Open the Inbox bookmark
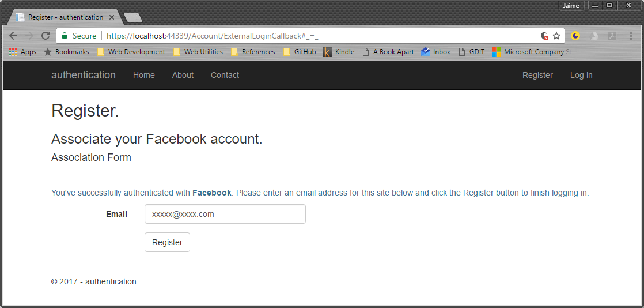Image resolution: width=644 pixels, height=308 pixels. [x=435, y=52]
